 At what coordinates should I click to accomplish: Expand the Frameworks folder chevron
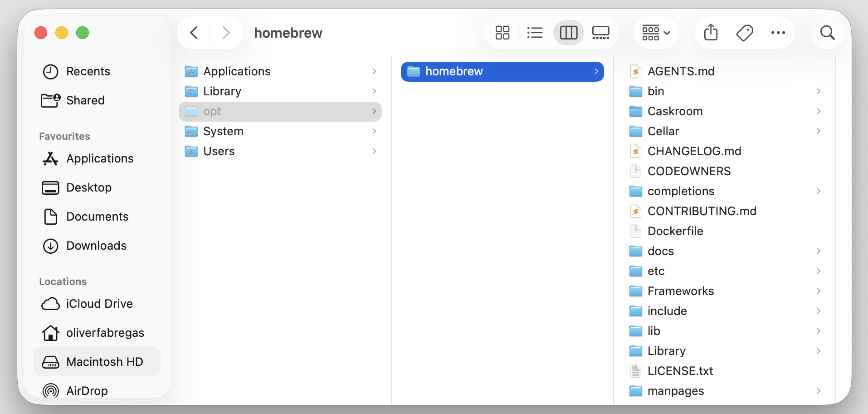click(x=819, y=291)
